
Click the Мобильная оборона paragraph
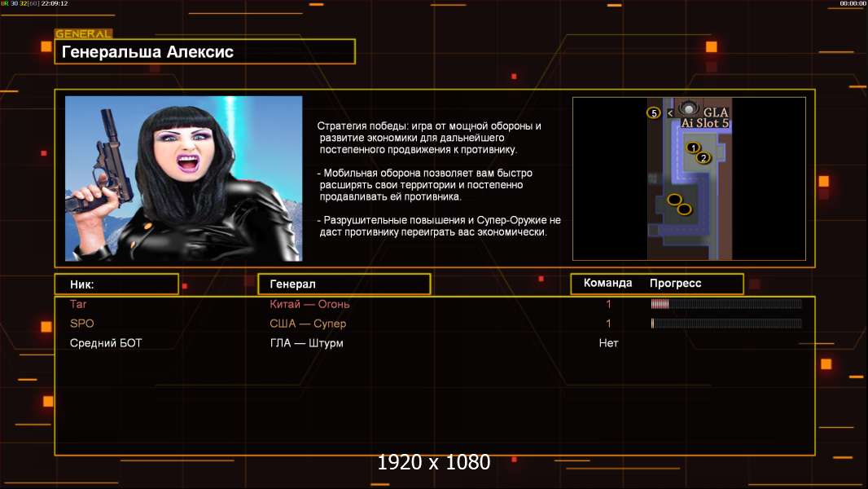[x=425, y=184]
